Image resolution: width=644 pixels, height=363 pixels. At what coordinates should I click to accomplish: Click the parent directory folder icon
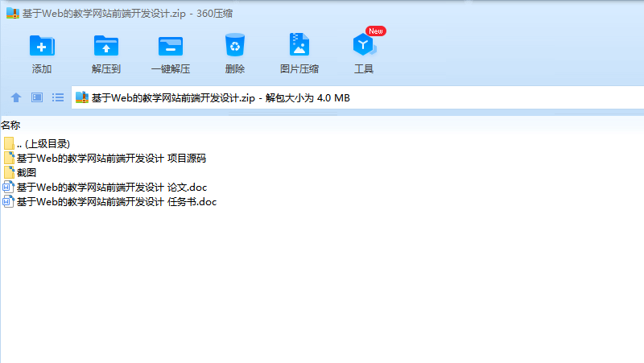click(9, 144)
